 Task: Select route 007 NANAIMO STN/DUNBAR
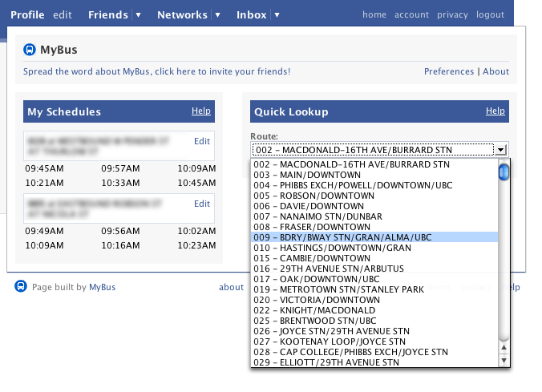tap(374, 216)
